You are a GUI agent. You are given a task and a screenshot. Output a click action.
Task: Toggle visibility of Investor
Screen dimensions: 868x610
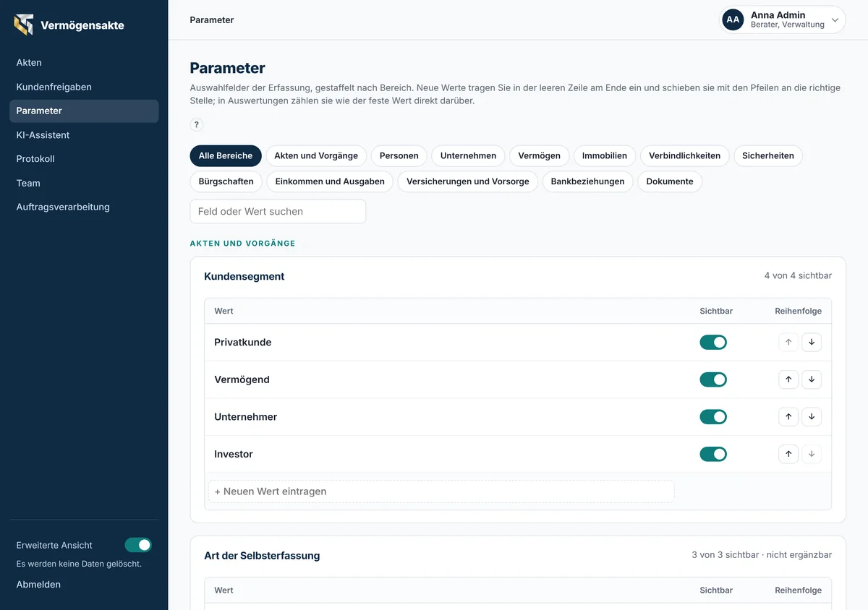[x=713, y=454]
